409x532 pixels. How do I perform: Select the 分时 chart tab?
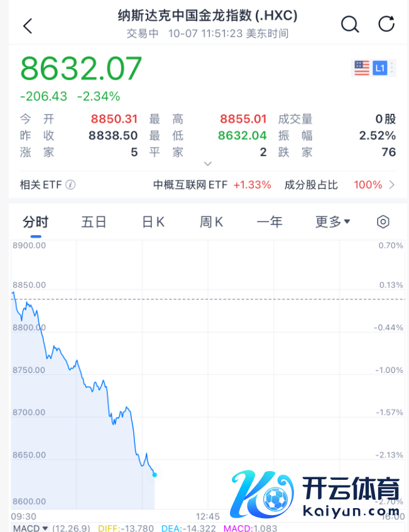(x=35, y=221)
